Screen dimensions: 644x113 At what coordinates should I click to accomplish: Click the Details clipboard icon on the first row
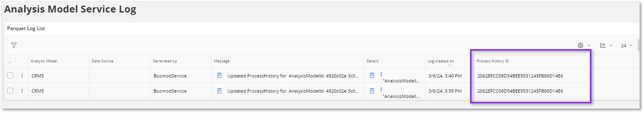pyautogui.click(x=372, y=75)
